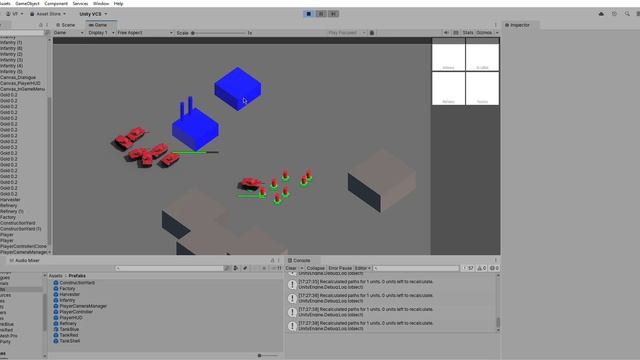This screenshot has height=360, width=640.
Task: Toggle Collapse in the Console
Action: click(316, 268)
